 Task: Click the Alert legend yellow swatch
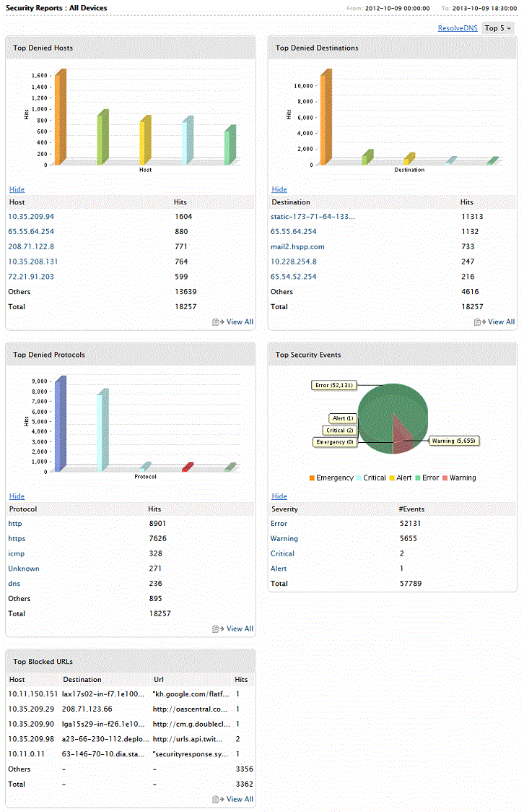(392, 478)
